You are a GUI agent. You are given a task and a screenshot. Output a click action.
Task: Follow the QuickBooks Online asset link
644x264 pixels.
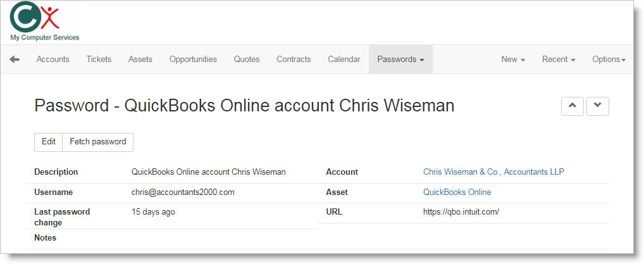(457, 192)
